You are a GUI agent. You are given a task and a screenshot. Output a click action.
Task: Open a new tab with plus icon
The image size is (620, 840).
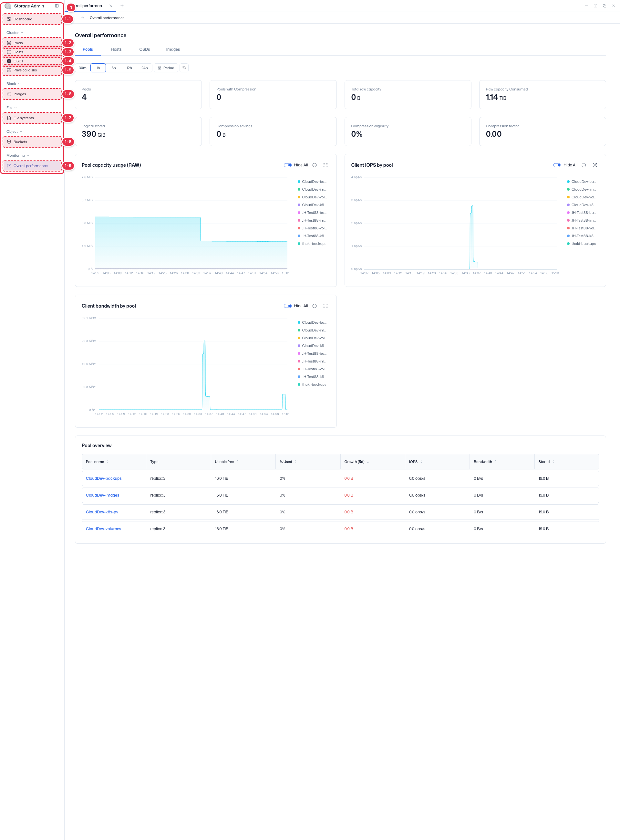coord(122,6)
